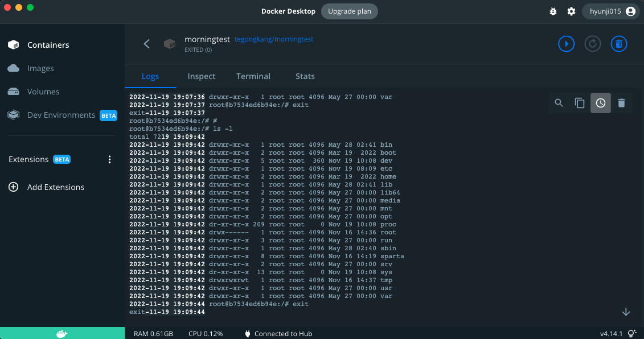Screen dimensions: 644x339
Task: Click the boot directory log line
Action: (263, 152)
